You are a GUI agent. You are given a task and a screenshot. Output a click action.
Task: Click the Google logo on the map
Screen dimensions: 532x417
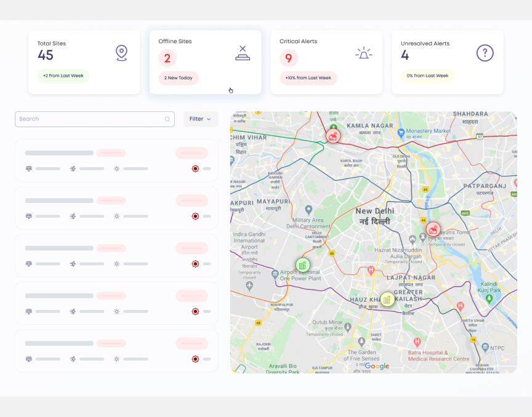[x=377, y=367]
